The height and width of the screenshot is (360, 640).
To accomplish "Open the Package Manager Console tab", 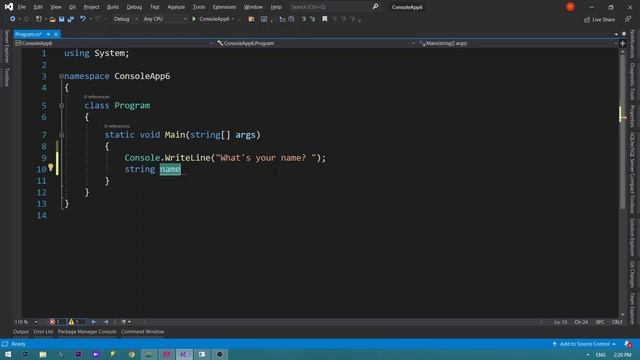I will point(87,332).
